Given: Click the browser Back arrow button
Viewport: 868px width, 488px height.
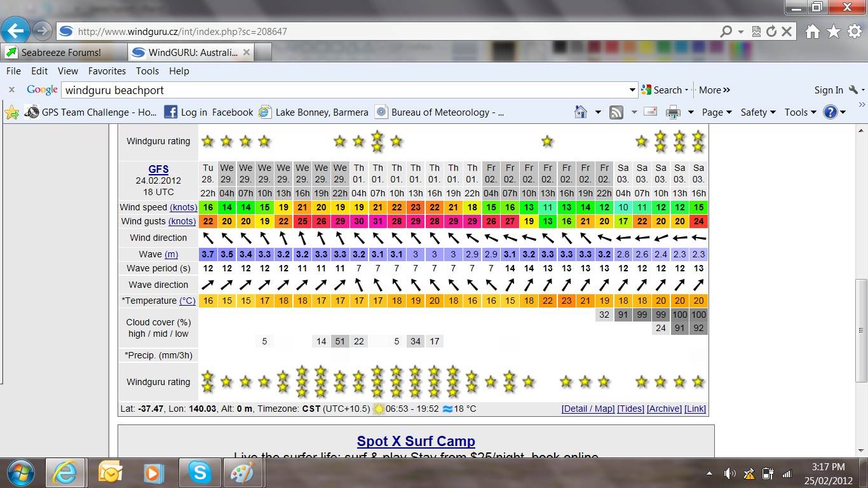Looking at the screenshot, I should click(x=16, y=30).
